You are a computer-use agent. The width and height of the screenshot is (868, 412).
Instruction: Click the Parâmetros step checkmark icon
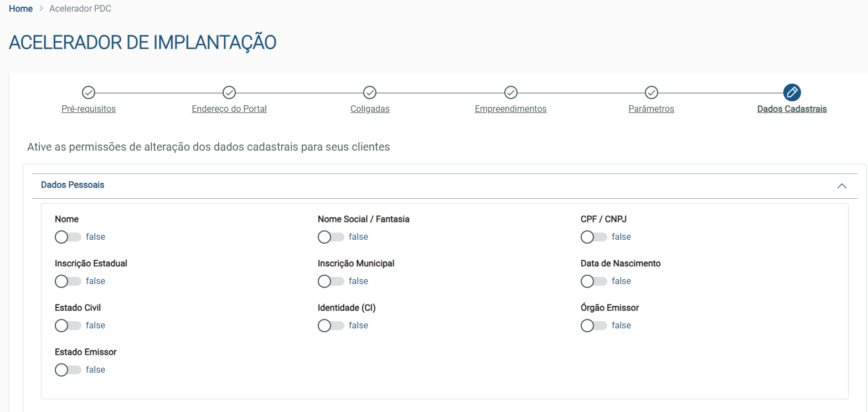(652, 92)
